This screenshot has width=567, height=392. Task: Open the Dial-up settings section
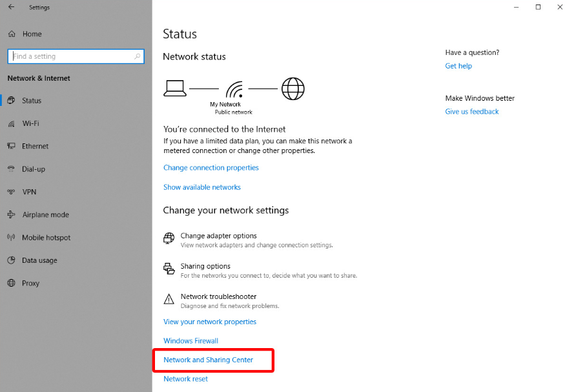pos(33,169)
